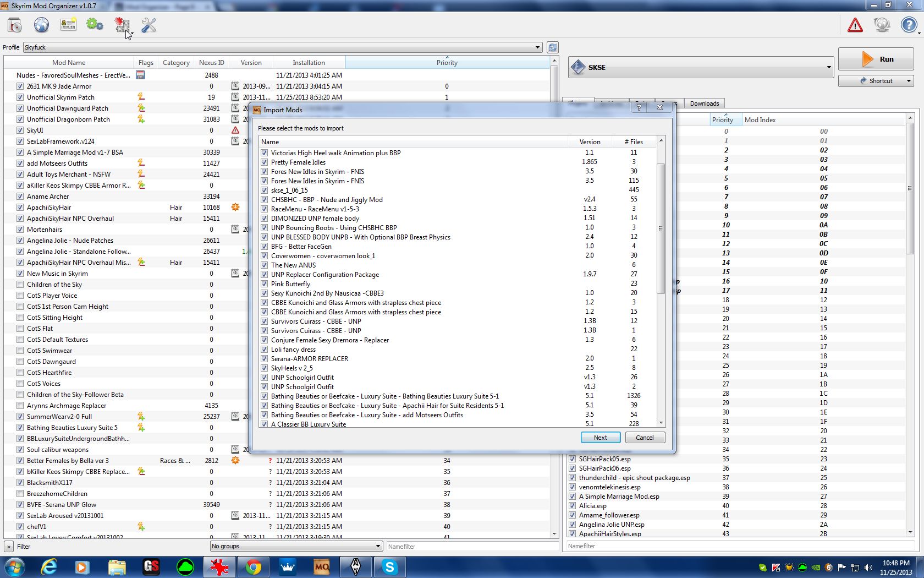This screenshot has height=578, width=924.
Task: Click the Namefilter field under the mod list
Action: [472, 546]
